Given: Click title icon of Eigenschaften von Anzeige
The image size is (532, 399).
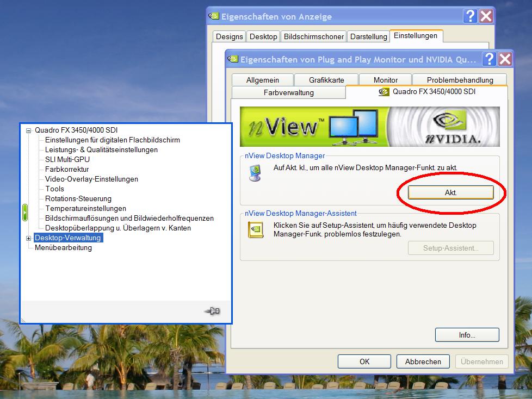Looking at the screenshot, I should 214,16.
